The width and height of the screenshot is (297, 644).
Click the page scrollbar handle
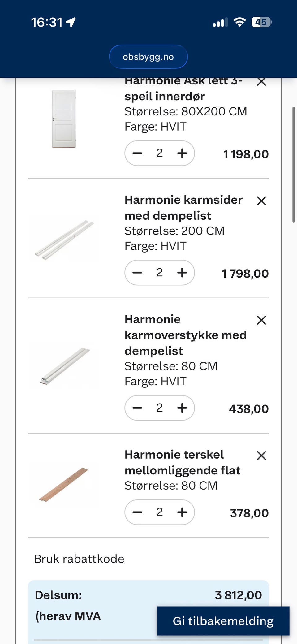(293, 164)
